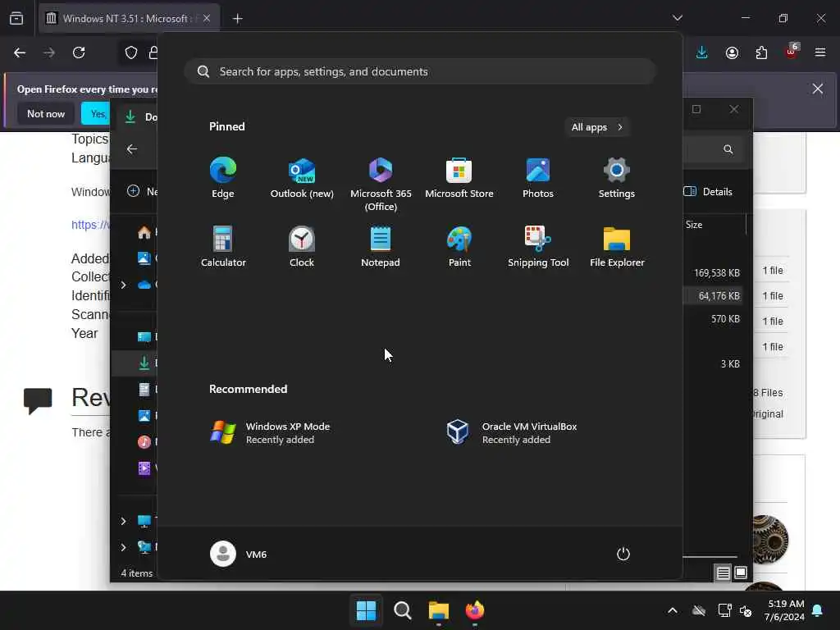
Task: Open the uBlock extension icon in Firefox
Action: pos(791,52)
